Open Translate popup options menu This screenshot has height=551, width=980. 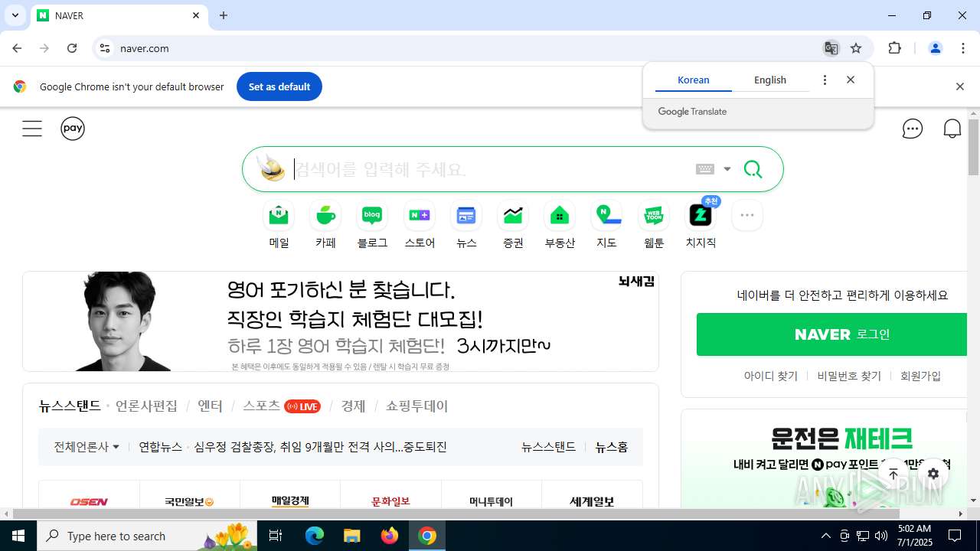pyautogui.click(x=825, y=80)
